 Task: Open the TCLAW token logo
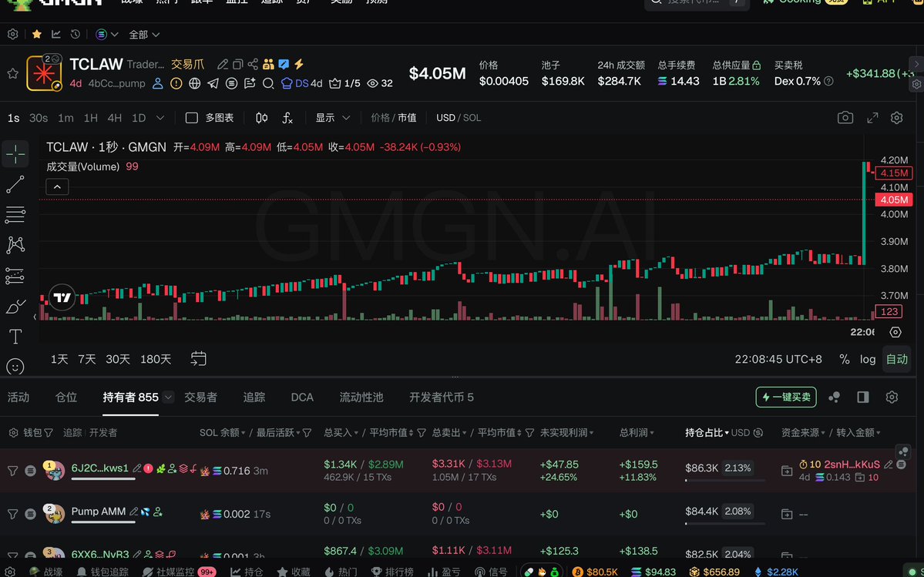pos(44,74)
